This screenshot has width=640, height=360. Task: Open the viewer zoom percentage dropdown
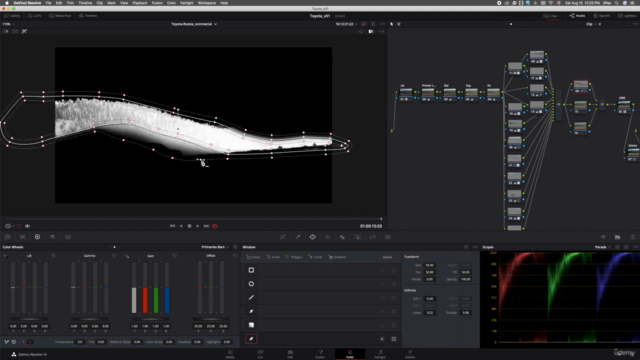[x=9, y=24]
